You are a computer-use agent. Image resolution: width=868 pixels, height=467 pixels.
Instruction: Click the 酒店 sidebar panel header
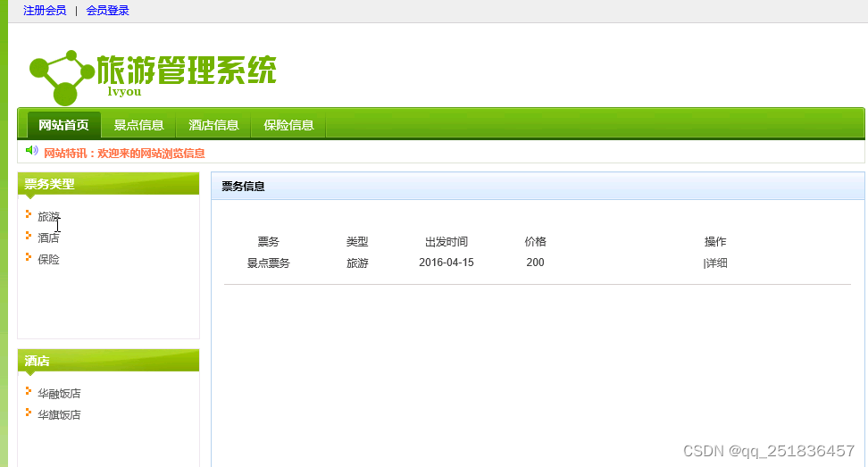click(109, 361)
